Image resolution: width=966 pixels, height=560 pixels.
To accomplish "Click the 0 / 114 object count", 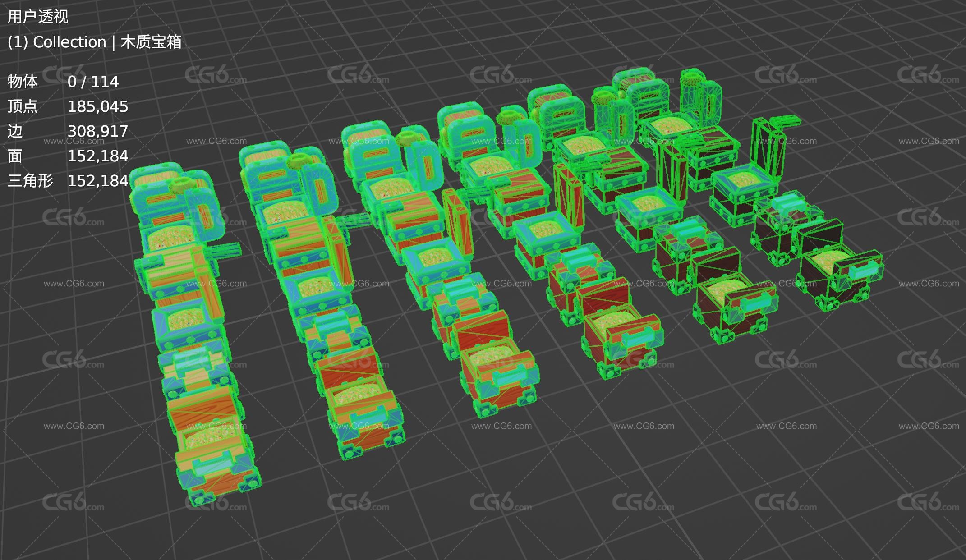I will click(93, 82).
